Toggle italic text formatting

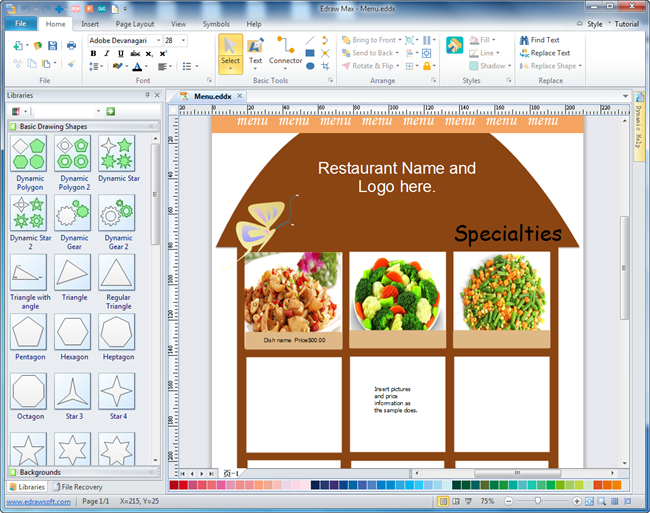(x=107, y=53)
